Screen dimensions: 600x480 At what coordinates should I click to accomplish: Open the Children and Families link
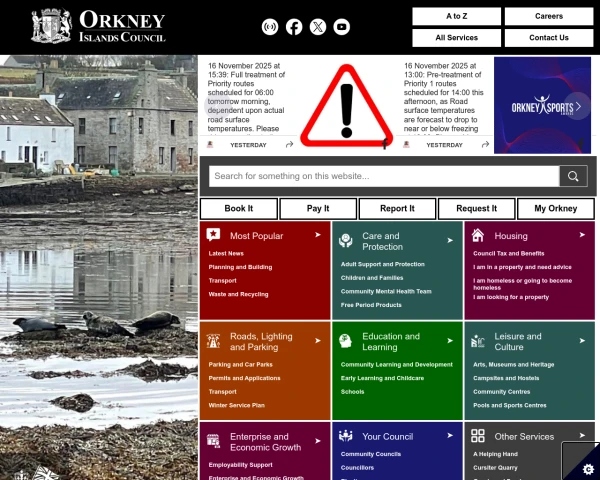point(372,278)
